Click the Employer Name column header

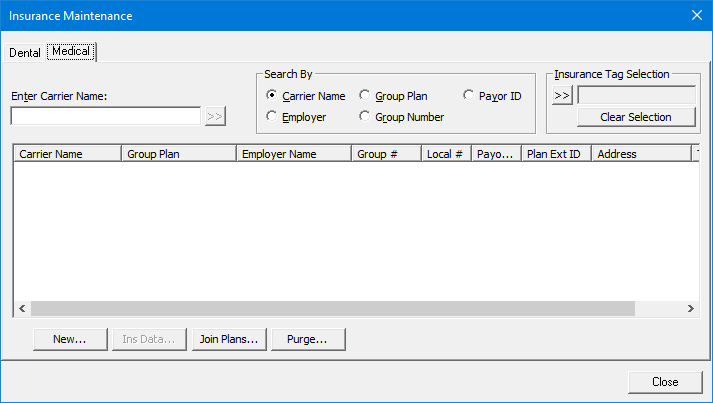293,154
